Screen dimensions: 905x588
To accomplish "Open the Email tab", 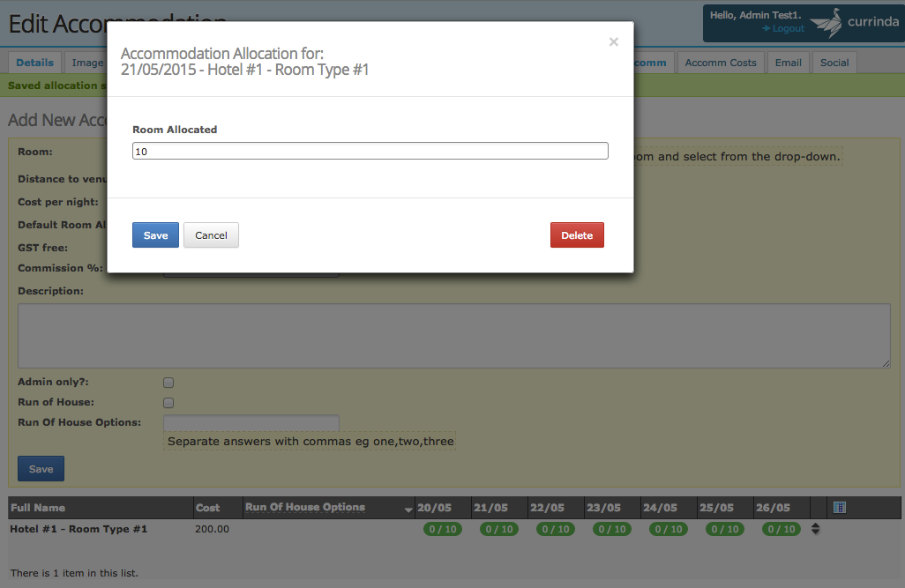I will [x=788, y=63].
